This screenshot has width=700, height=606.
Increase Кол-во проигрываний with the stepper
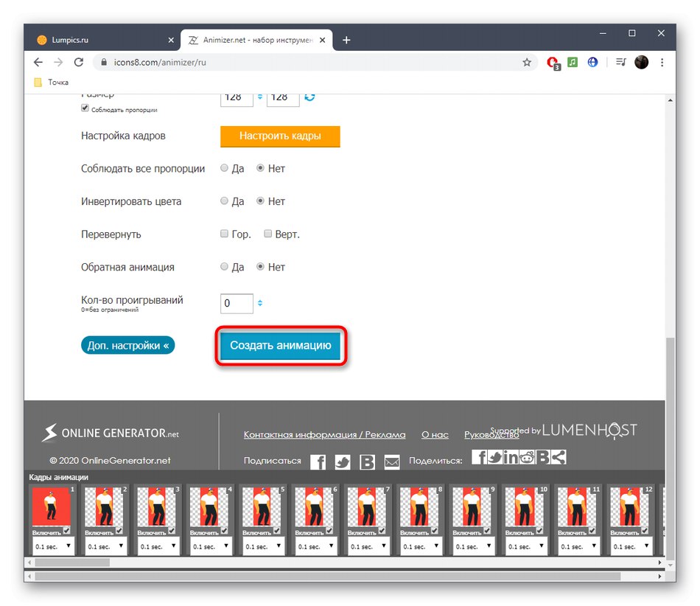259,299
